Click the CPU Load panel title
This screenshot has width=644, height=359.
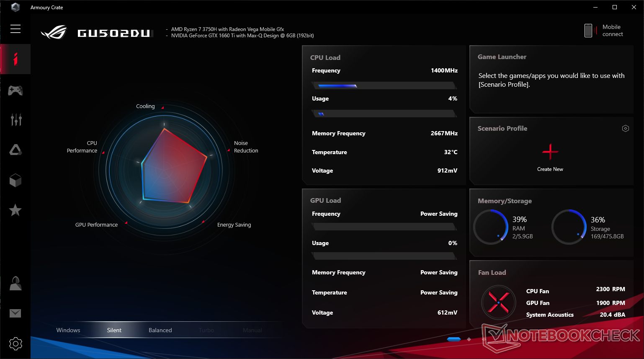tap(325, 58)
